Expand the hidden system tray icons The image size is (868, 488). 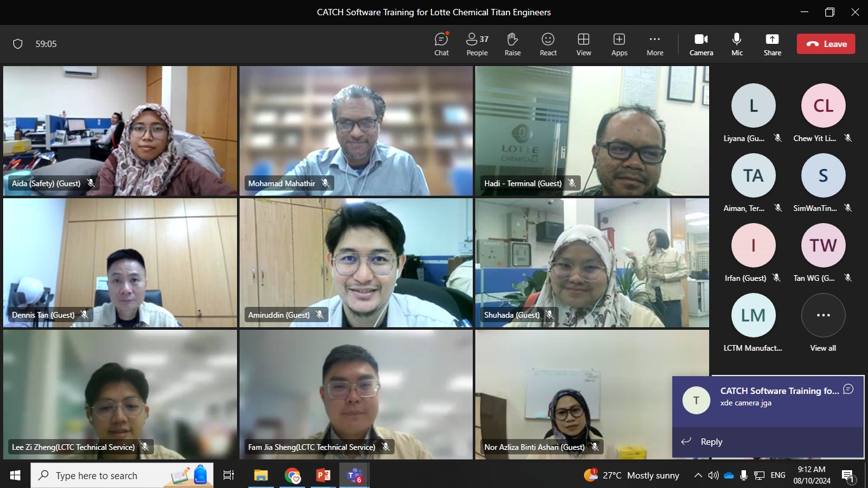click(x=698, y=475)
